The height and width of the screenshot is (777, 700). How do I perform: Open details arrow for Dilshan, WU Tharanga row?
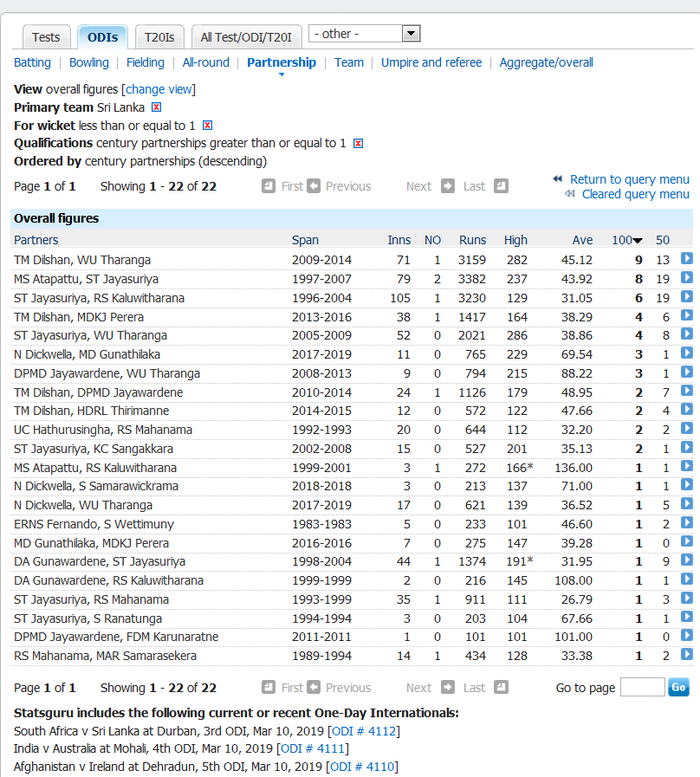point(687,258)
